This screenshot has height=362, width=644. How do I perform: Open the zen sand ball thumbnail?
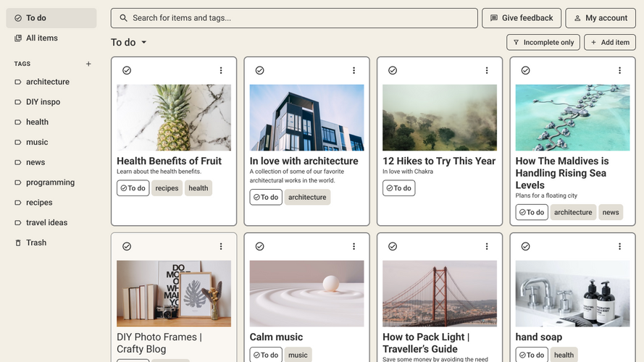click(x=307, y=293)
